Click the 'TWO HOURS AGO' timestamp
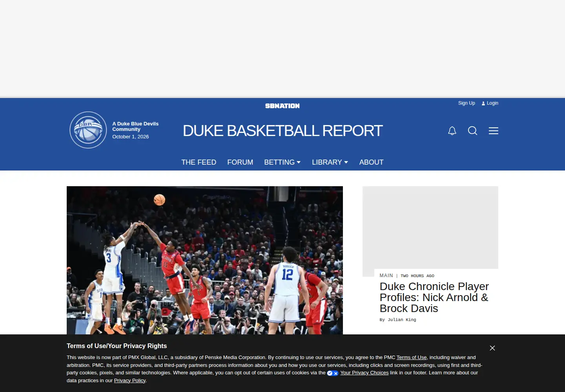565x392 pixels. (x=417, y=276)
